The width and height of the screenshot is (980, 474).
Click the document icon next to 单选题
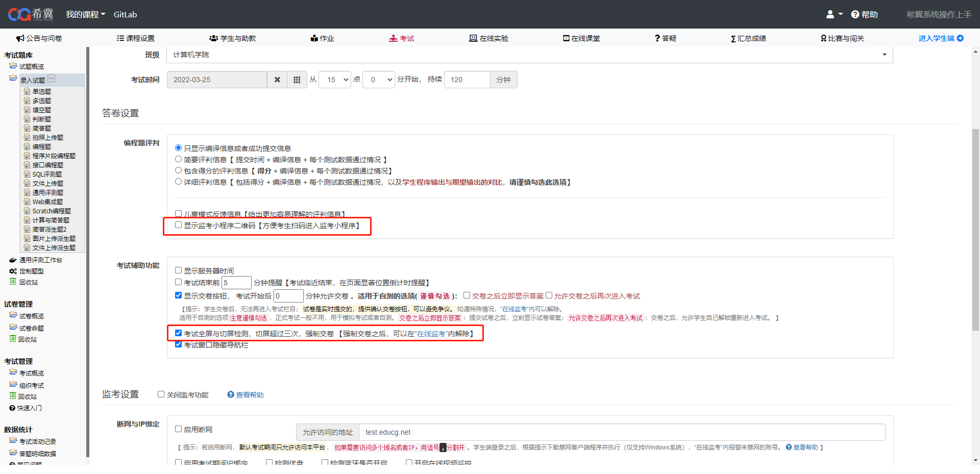(x=27, y=91)
